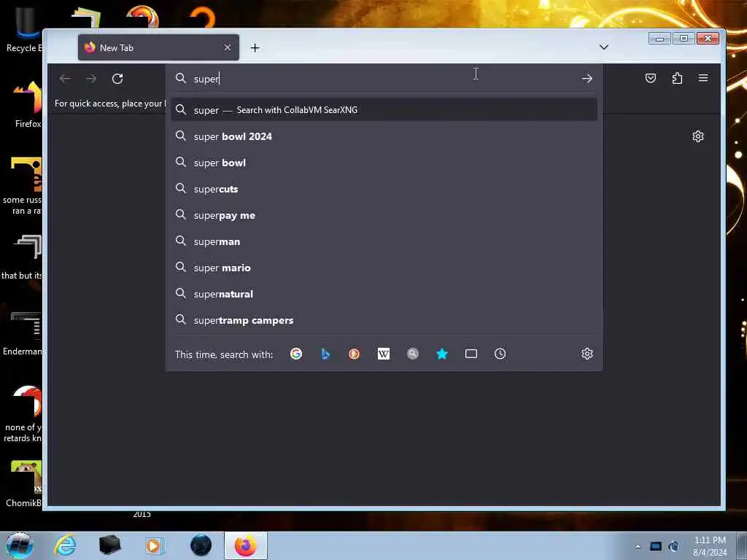747x560 pixels.
Task: Go back using the back arrow
Action: 65,79
